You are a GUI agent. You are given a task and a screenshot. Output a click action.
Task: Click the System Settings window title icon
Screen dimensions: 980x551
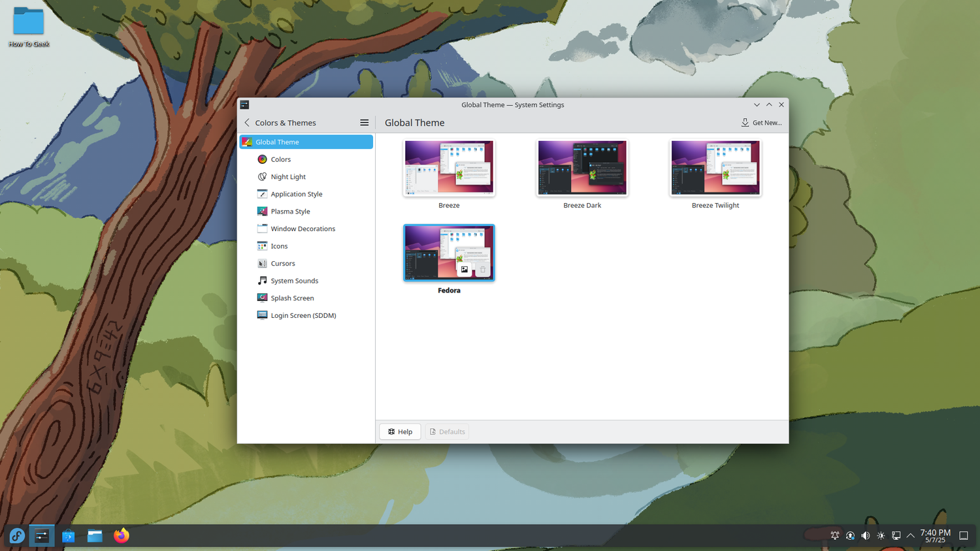tap(244, 104)
